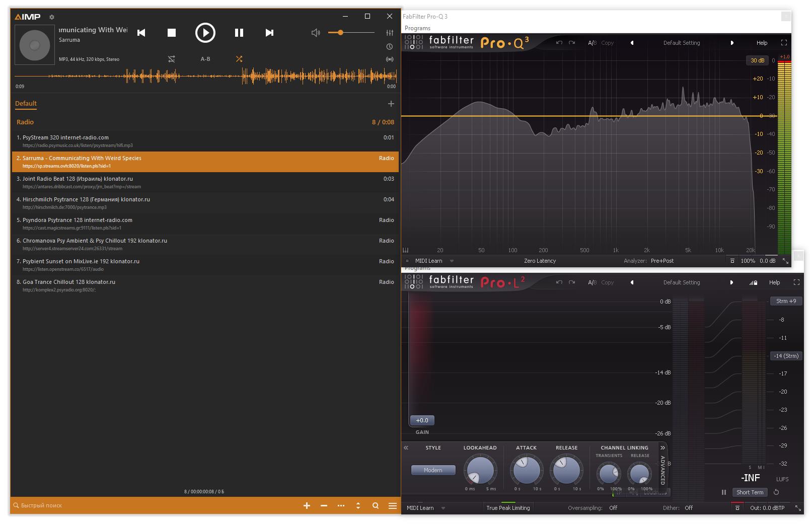Undo last change in Pro-L 2

click(559, 282)
